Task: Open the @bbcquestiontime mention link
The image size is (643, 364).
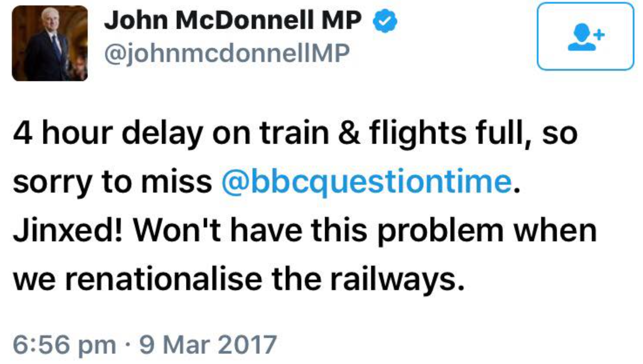Action: click(367, 181)
